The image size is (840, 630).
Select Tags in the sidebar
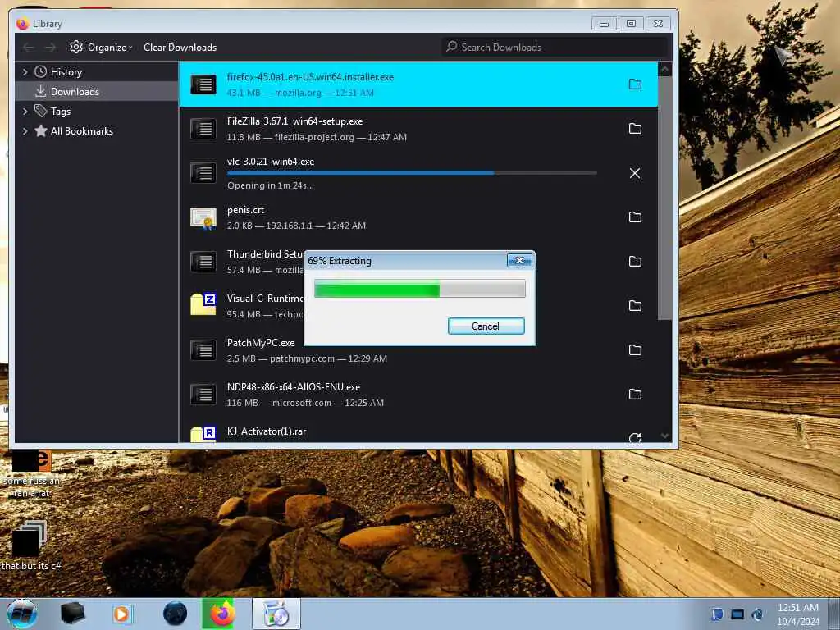point(60,112)
